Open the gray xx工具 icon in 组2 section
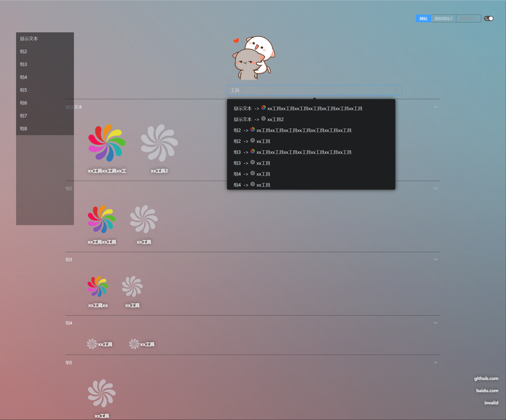Image resolution: width=506 pixels, height=420 pixels. click(x=144, y=219)
